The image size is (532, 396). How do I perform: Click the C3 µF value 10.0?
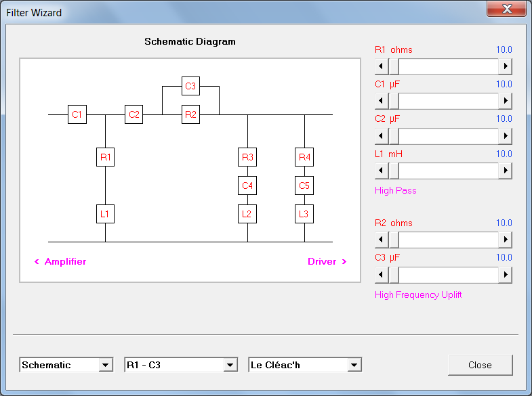pyautogui.click(x=504, y=257)
